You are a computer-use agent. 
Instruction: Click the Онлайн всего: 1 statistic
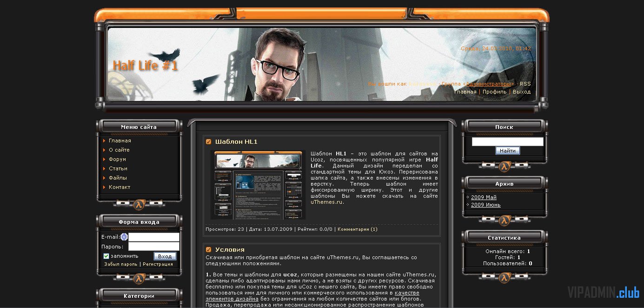tap(508, 251)
